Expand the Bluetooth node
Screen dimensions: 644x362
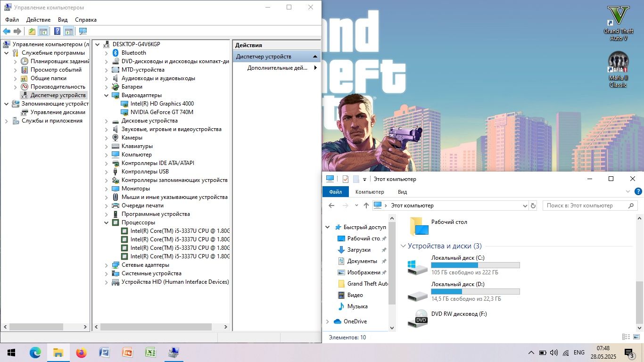[107, 53]
